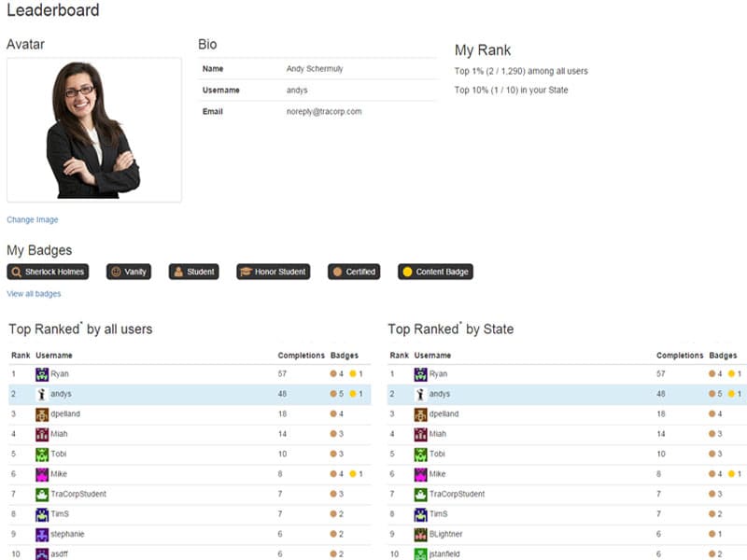Image resolution: width=747 pixels, height=560 pixels.
Task: Click the Student badge
Action: (x=193, y=272)
